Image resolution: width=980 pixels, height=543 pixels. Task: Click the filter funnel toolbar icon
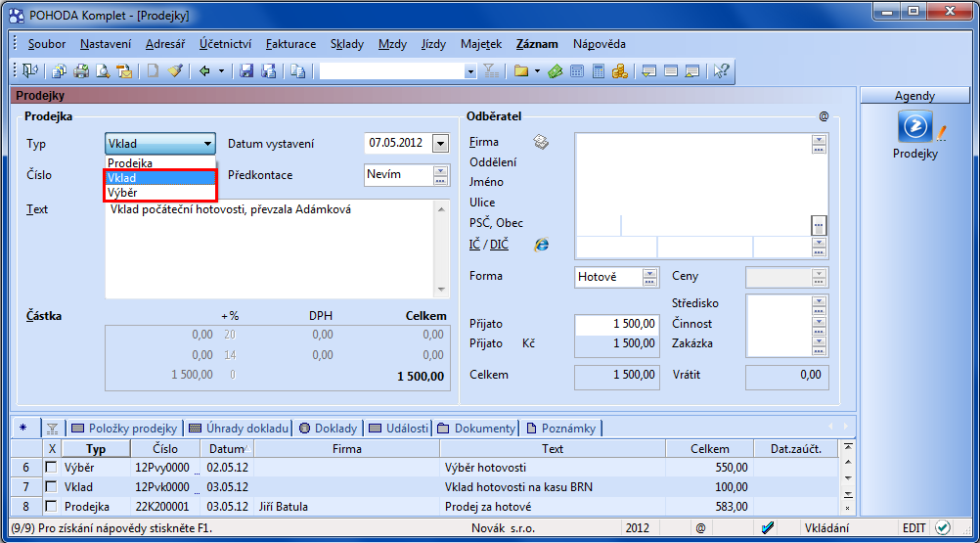click(491, 71)
